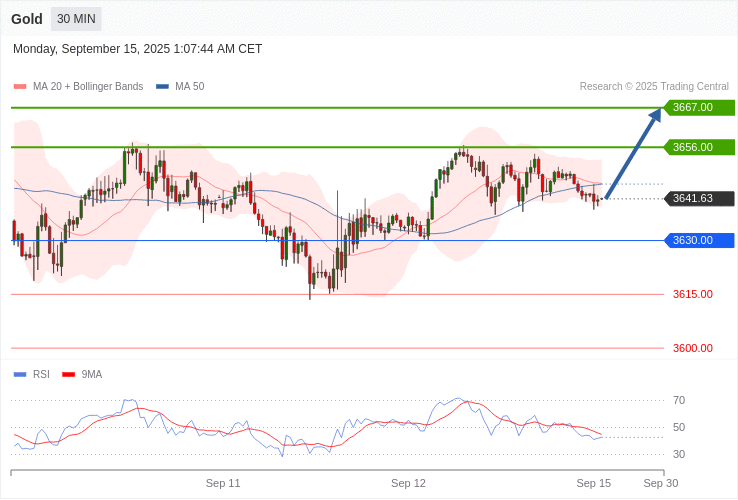Viewport: 738px width, 500px height.
Task: Click the dark 3641.63 current price tag
Action: pos(698,198)
